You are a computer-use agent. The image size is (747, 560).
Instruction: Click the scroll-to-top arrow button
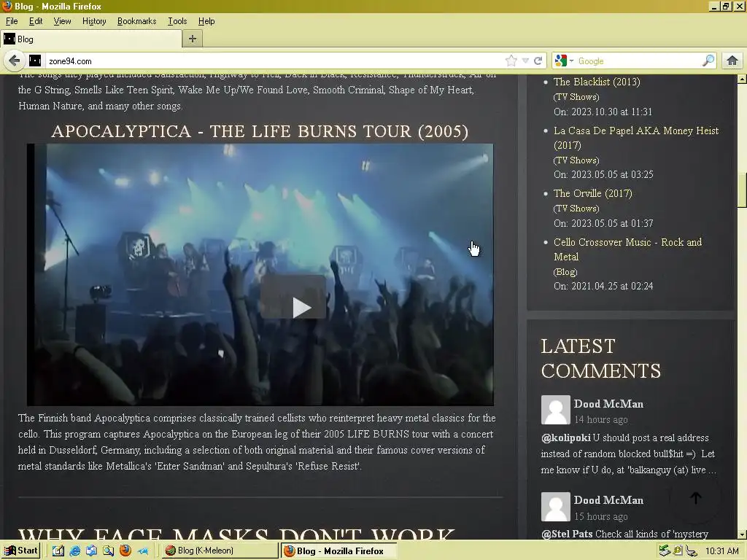tap(695, 498)
